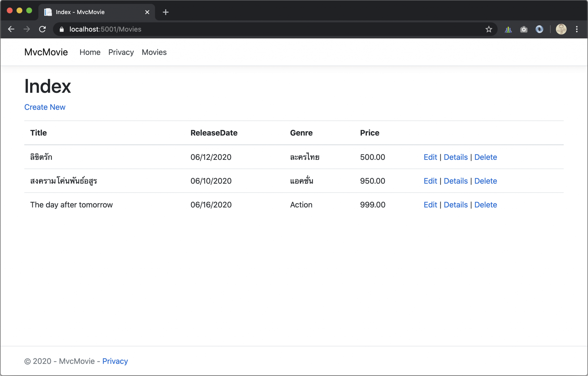
Task: Delete the movie สงครามโค่นพันธ์อสูร
Action: [486, 181]
